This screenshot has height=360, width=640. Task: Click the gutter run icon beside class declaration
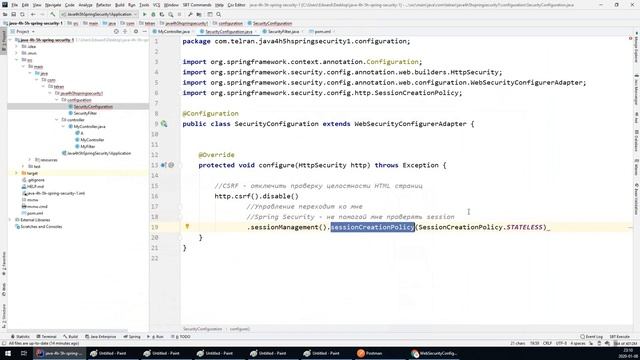click(x=164, y=124)
